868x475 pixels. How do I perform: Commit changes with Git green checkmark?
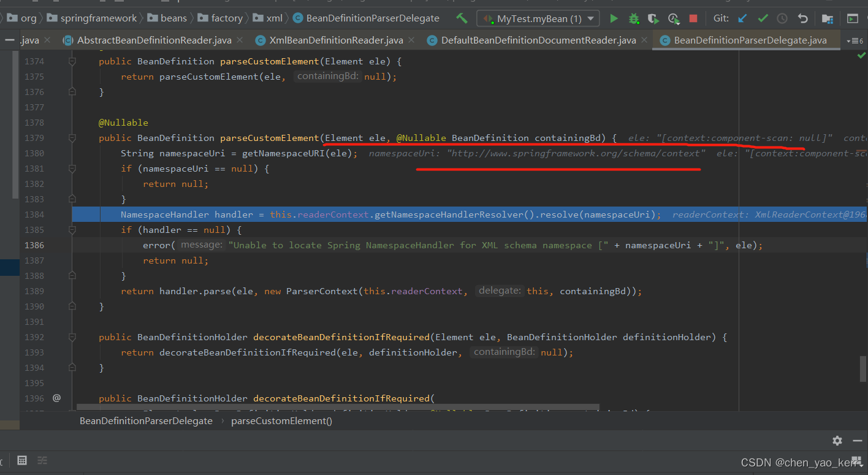(763, 18)
